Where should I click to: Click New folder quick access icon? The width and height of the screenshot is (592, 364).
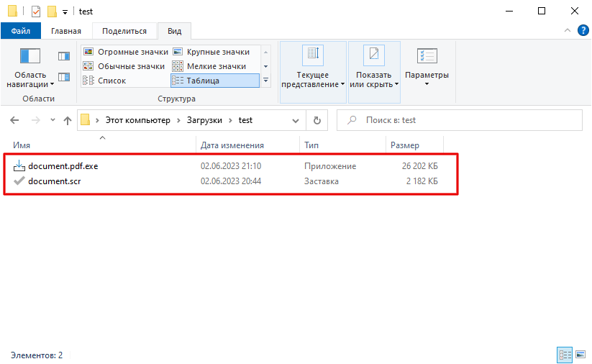point(52,12)
